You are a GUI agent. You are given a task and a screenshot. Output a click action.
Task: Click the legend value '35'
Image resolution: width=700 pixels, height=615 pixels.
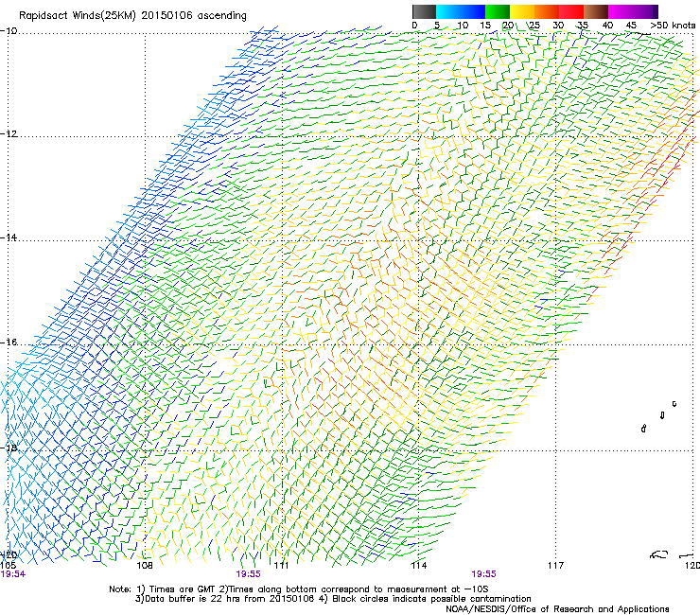(582, 26)
